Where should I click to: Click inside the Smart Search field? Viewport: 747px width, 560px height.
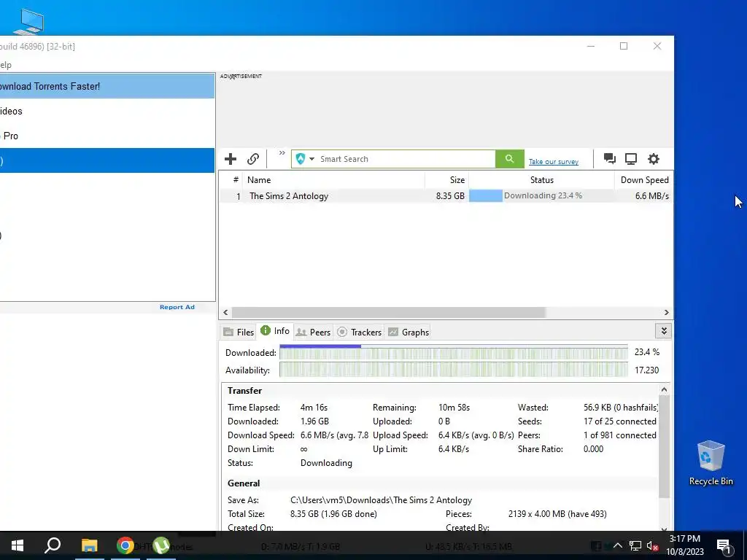406,159
